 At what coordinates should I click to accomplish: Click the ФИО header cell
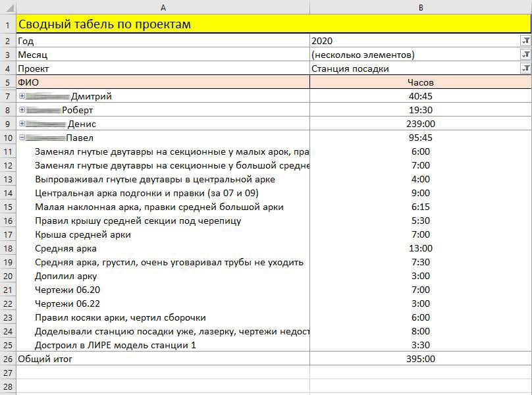point(163,82)
